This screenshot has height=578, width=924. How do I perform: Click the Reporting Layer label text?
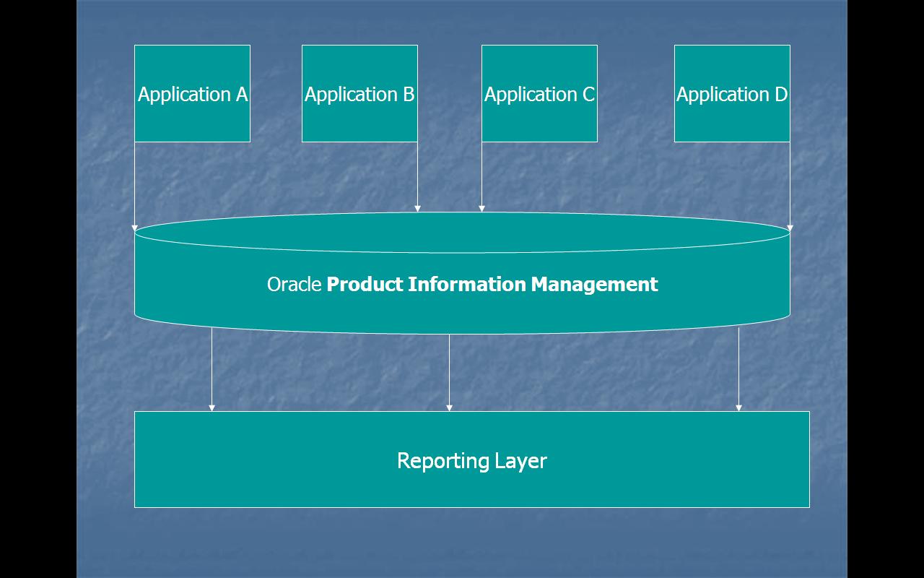pyautogui.click(x=473, y=460)
